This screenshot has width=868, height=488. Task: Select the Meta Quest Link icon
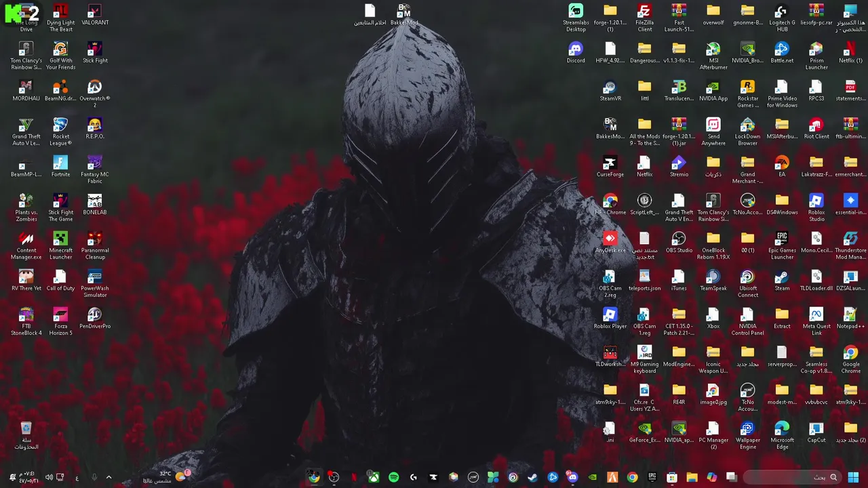(816, 322)
